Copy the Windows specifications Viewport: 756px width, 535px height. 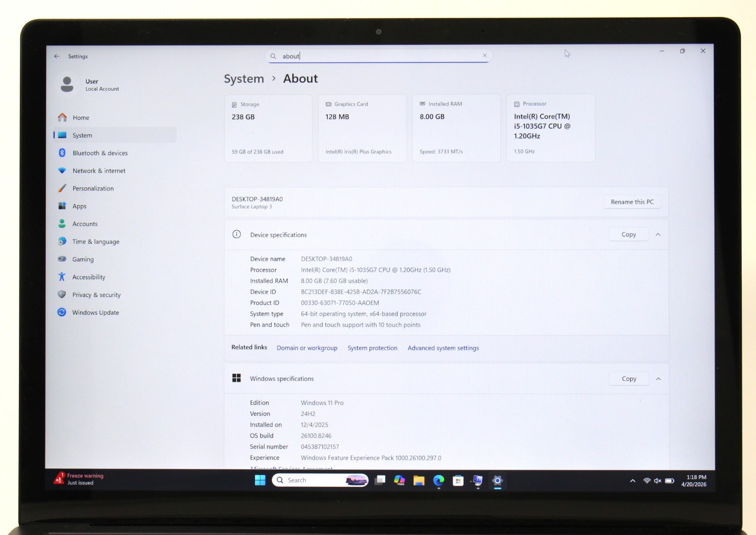(629, 379)
